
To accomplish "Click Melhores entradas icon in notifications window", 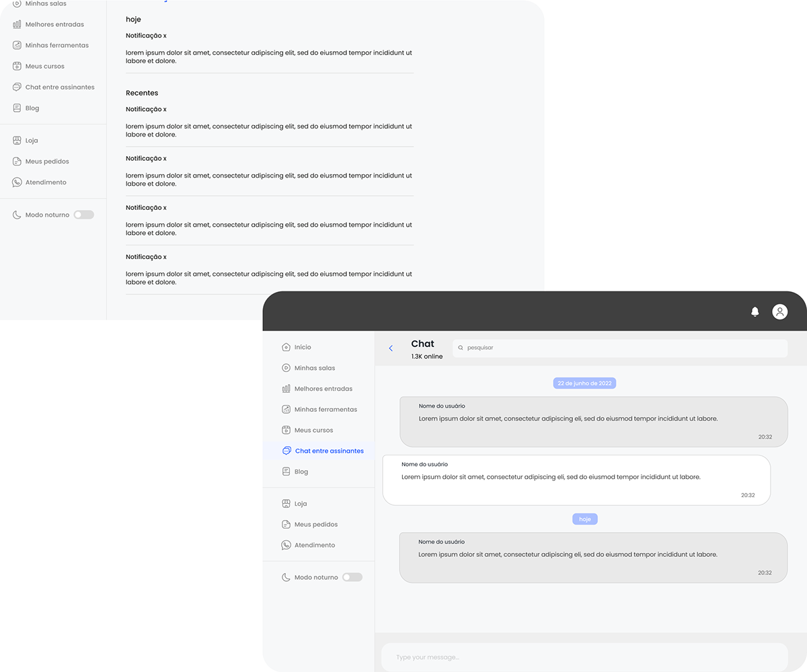I will [x=17, y=24].
